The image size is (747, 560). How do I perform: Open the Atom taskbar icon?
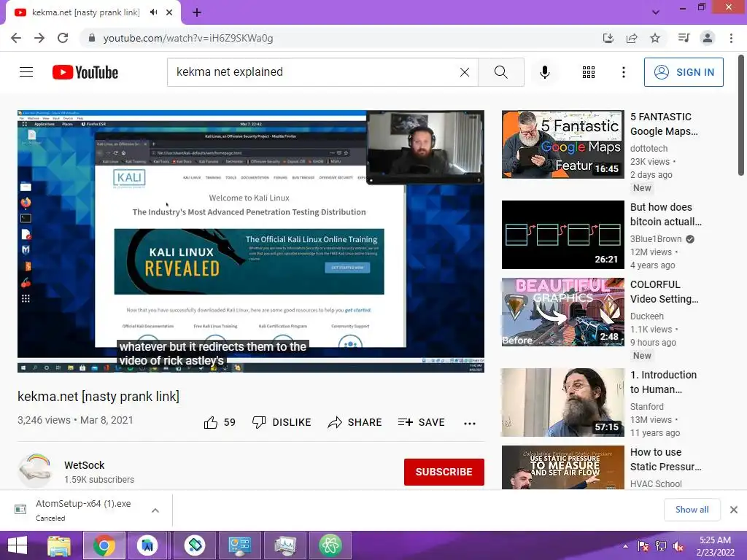click(x=330, y=545)
